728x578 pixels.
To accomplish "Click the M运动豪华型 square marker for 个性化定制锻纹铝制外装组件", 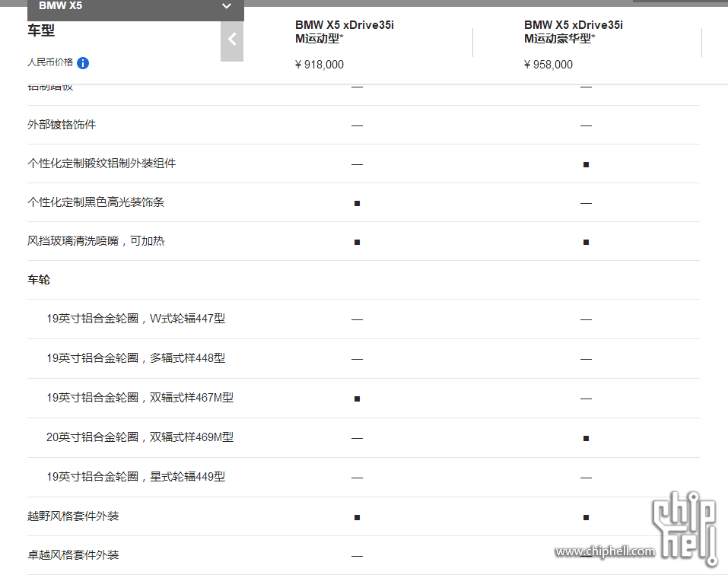I will click(586, 165).
